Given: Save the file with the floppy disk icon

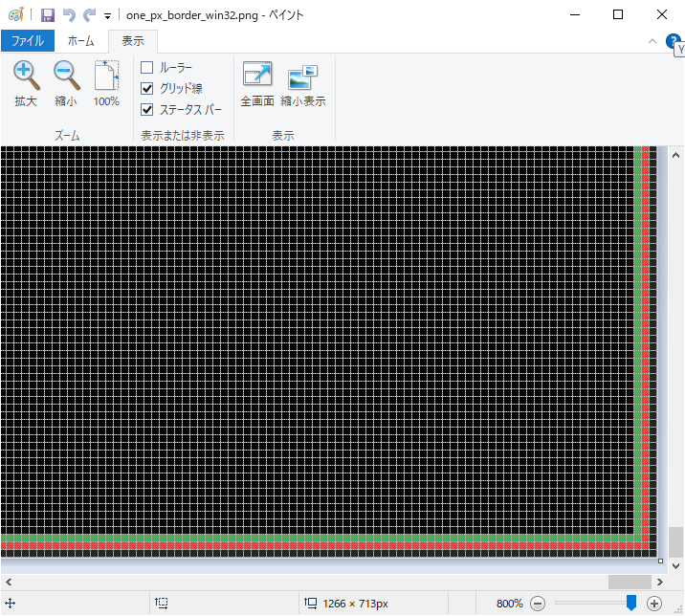Looking at the screenshot, I should click(x=48, y=15).
